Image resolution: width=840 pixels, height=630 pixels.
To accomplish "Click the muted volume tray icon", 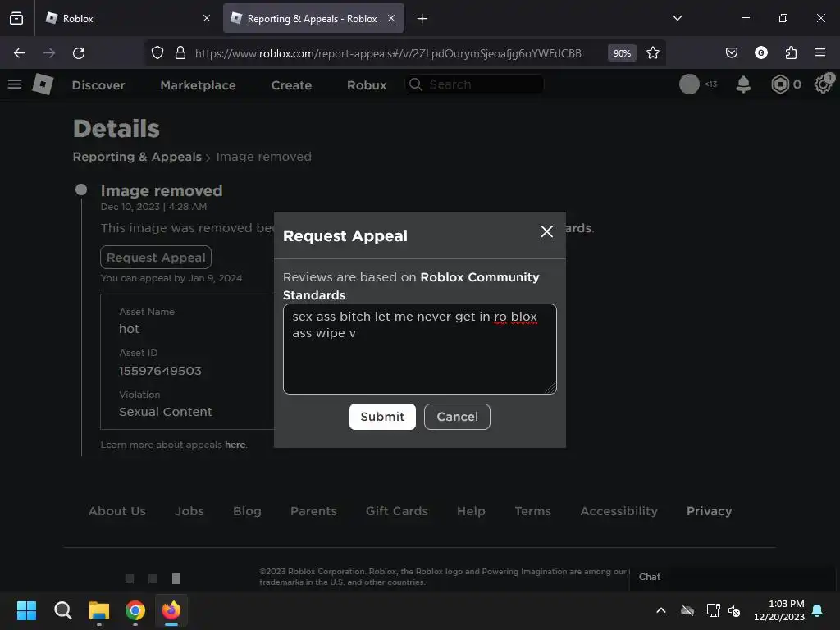I will click(734, 610).
